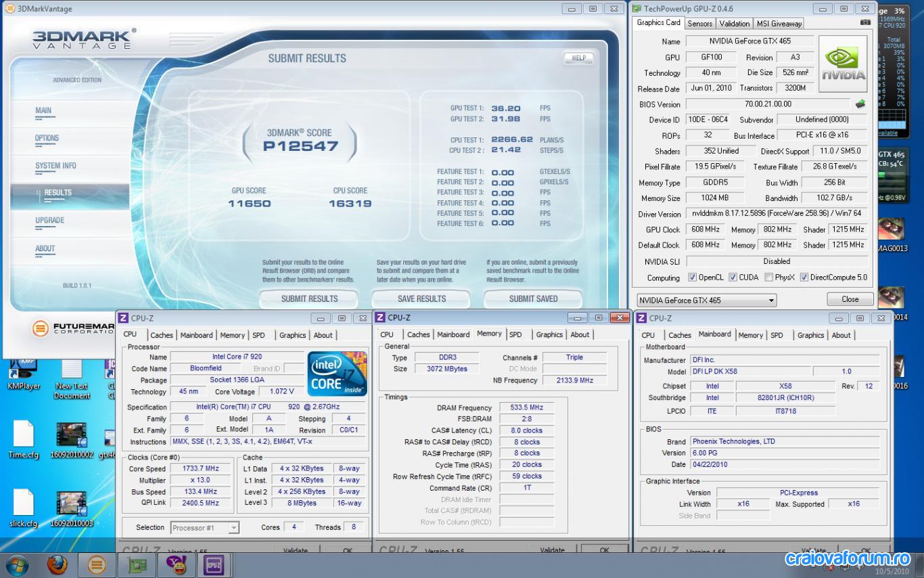The height and width of the screenshot is (578, 924).
Task: Switch to GPU-Z taskbar button
Action: (x=137, y=564)
